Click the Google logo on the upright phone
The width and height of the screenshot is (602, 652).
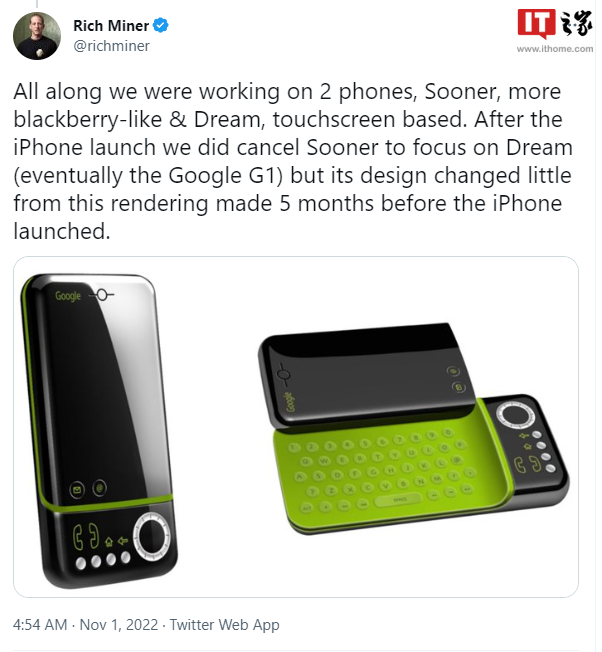(x=68, y=295)
